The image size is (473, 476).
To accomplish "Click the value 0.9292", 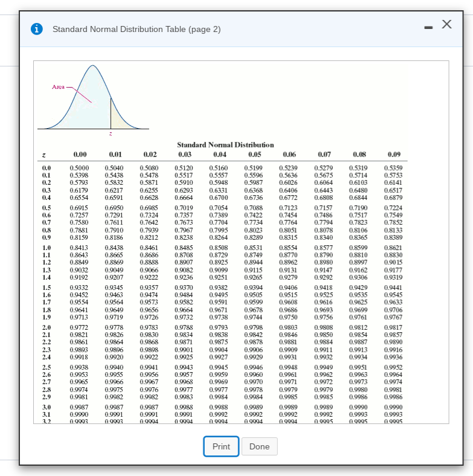I will tap(323, 277).
